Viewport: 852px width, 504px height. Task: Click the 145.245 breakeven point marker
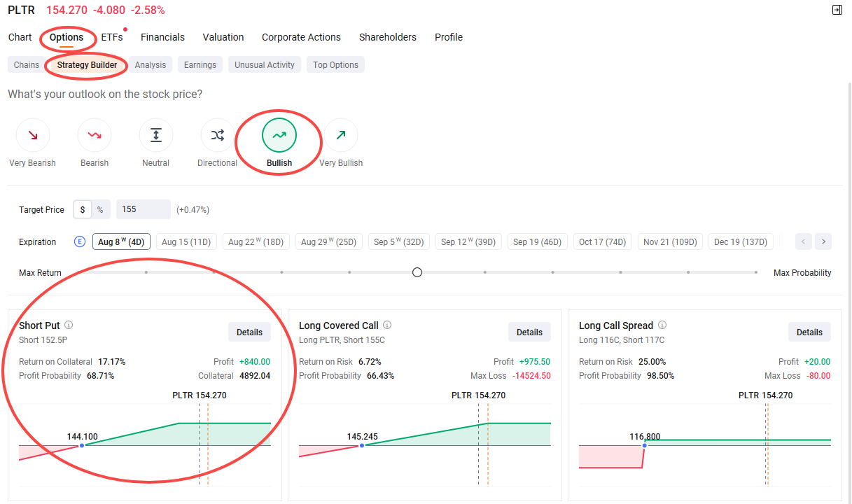point(362,445)
